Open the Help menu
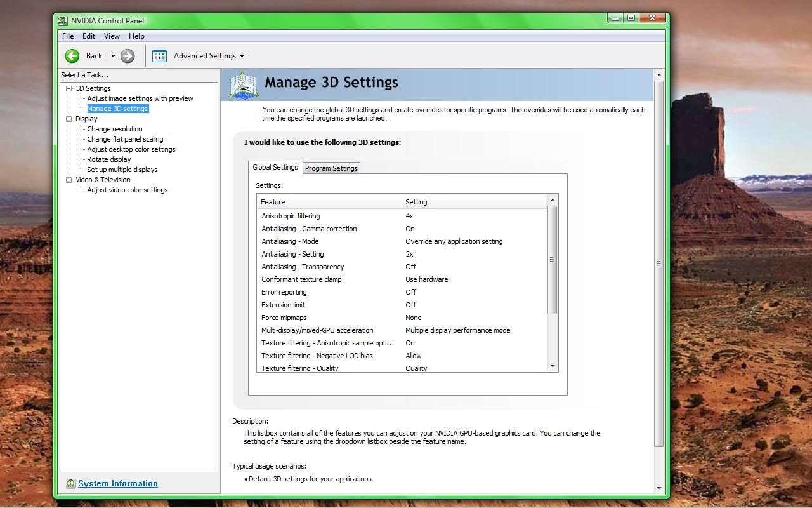 point(136,36)
